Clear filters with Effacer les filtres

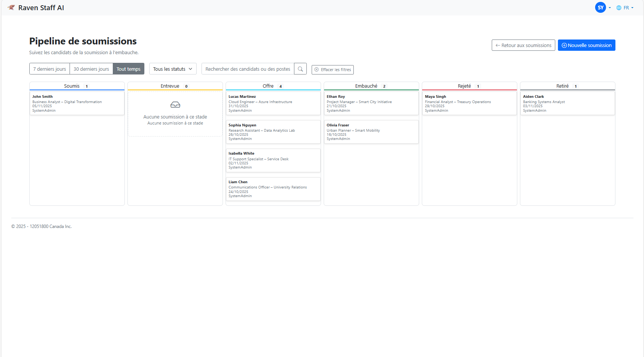click(x=333, y=70)
